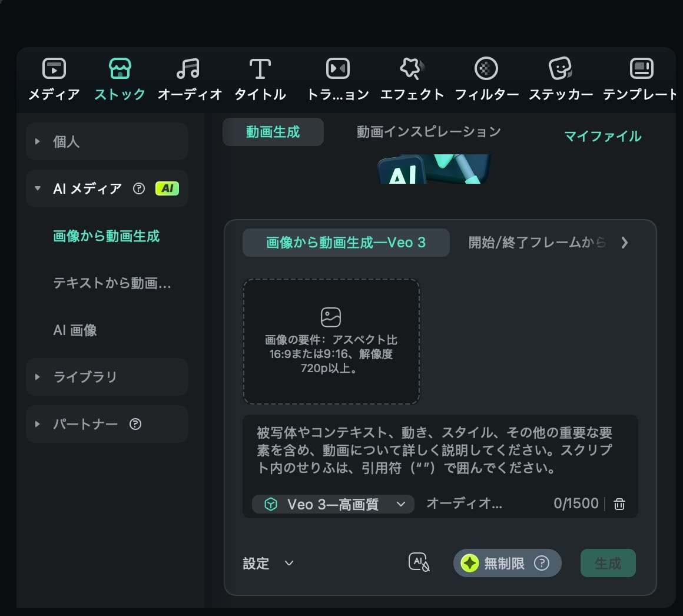Open the オーディオ (Audio) tab icon

click(x=188, y=68)
